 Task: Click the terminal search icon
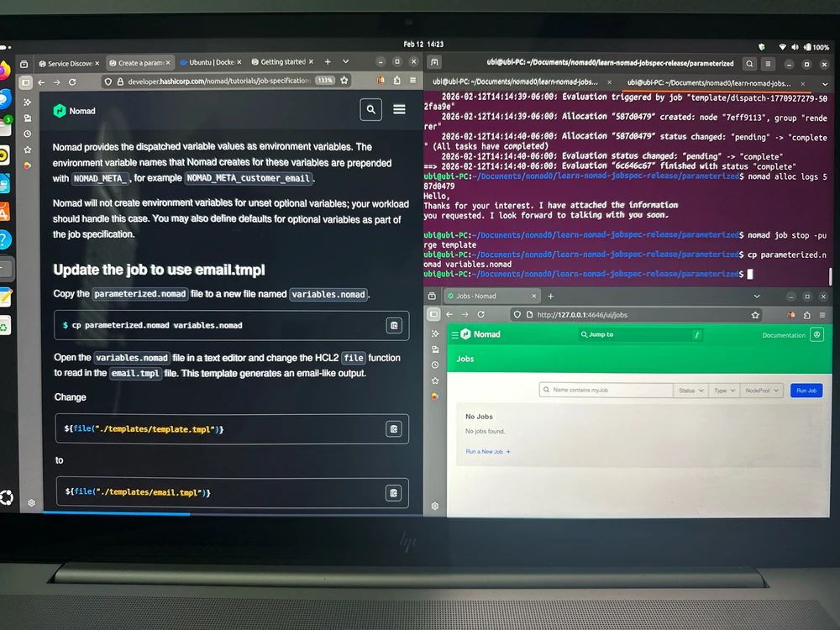click(749, 63)
